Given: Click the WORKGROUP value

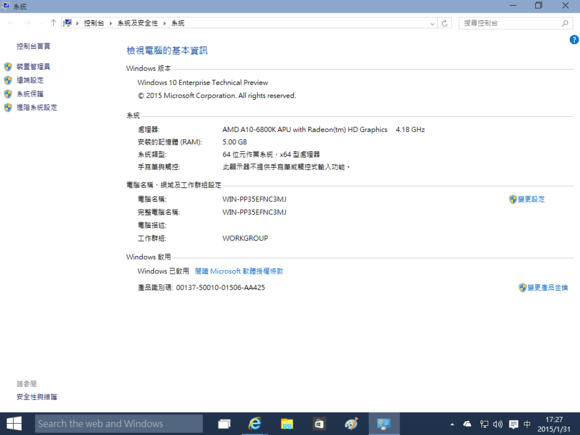Looking at the screenshot, I should 245,238.
